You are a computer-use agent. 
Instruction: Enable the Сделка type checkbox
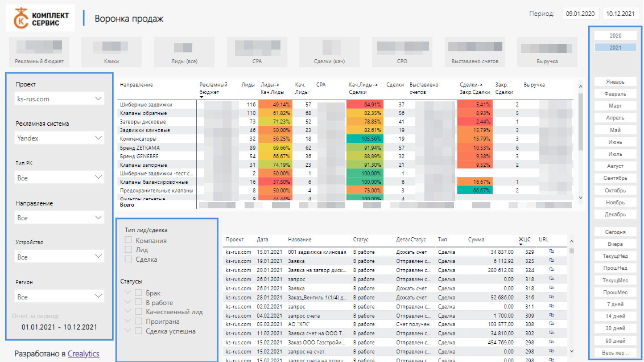pos(129,260)
